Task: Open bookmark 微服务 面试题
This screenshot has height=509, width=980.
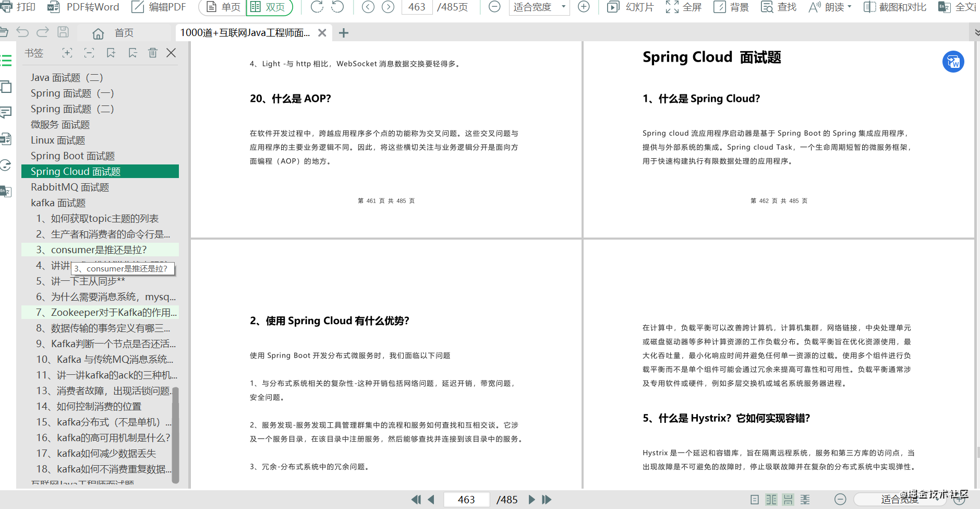Action: tap(60, 125)
